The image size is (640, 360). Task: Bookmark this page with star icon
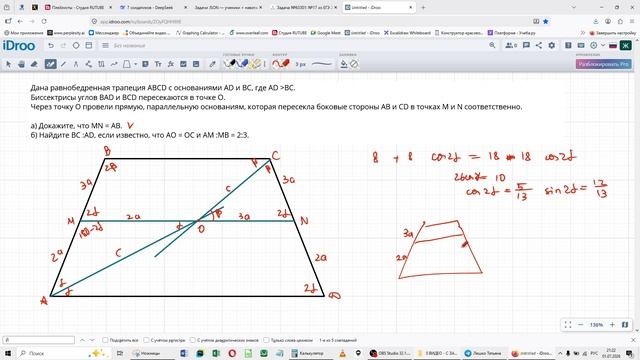coord(546,21)
